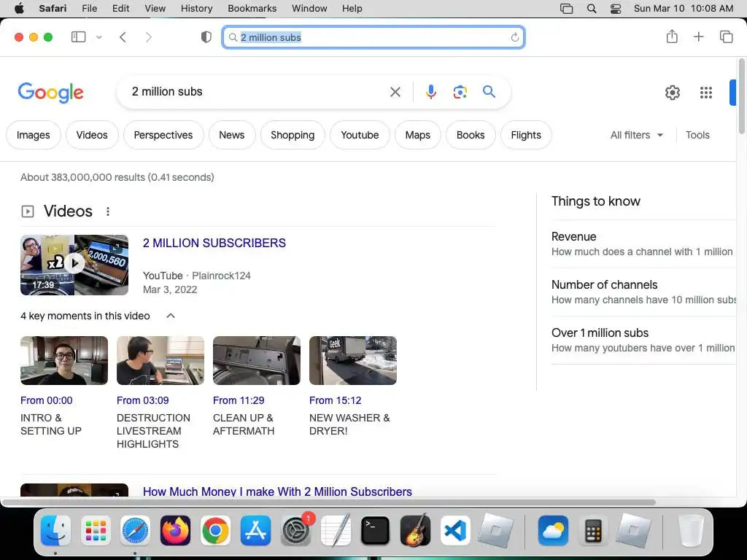The width and height of the screenshot is (747, 560).
Task: Open the Safari History menu
Action: pyautogui.click(x=196, y=9)
